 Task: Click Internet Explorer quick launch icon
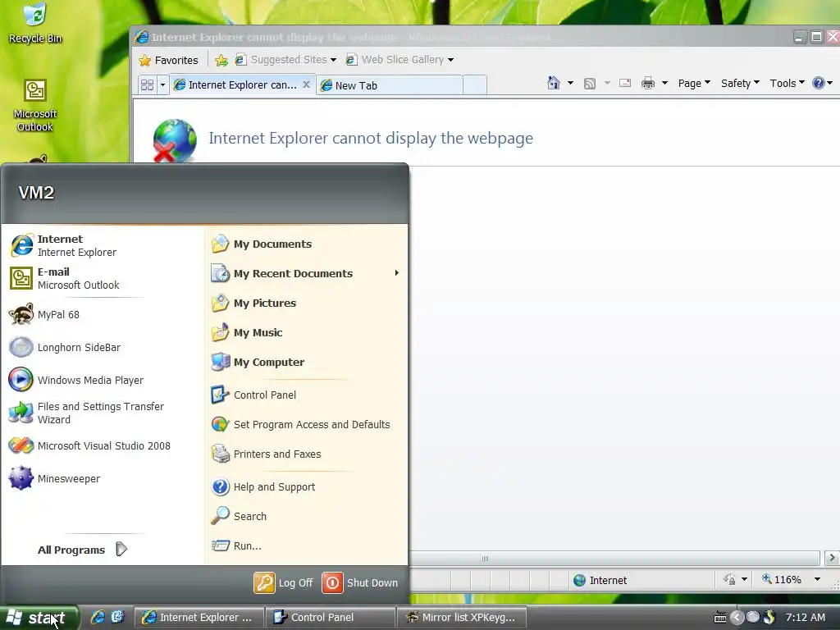pos(98,617)
